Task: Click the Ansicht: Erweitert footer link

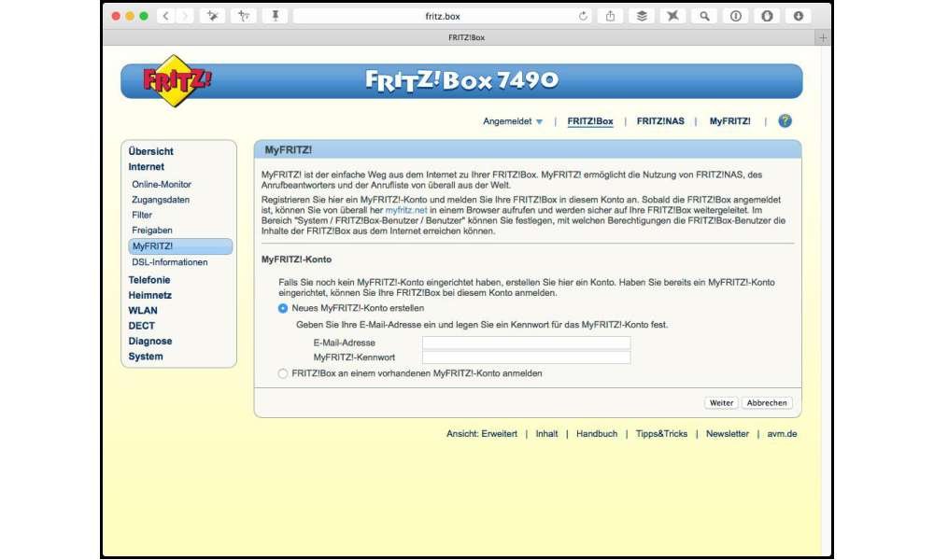Action: point(482,434)
